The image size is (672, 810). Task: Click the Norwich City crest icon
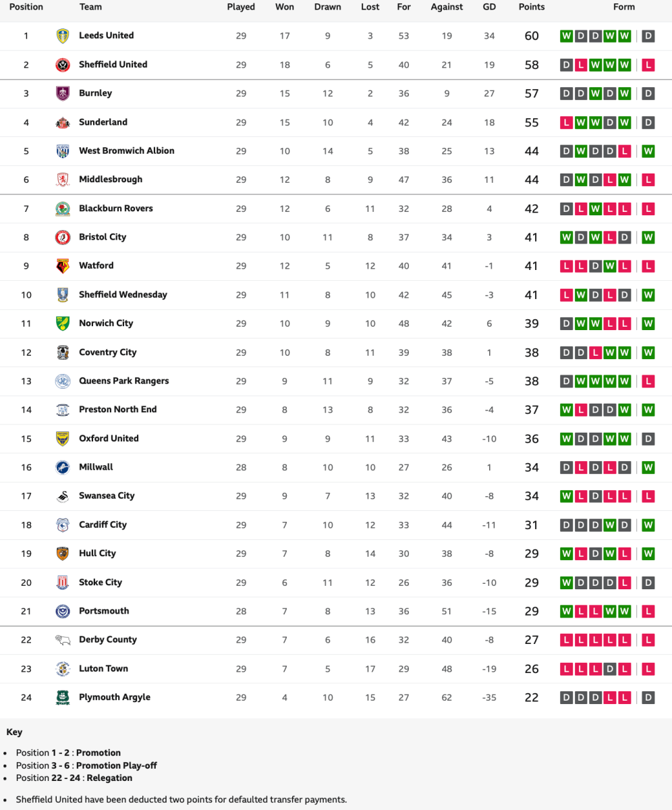(63, 323)
